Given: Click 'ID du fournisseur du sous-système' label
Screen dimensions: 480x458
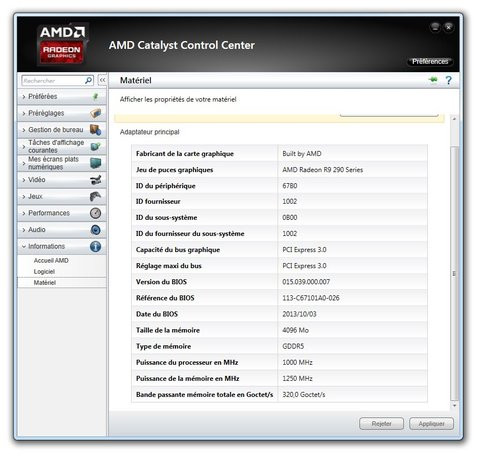Looking at the screenshot, I should [x=190, y=234].
